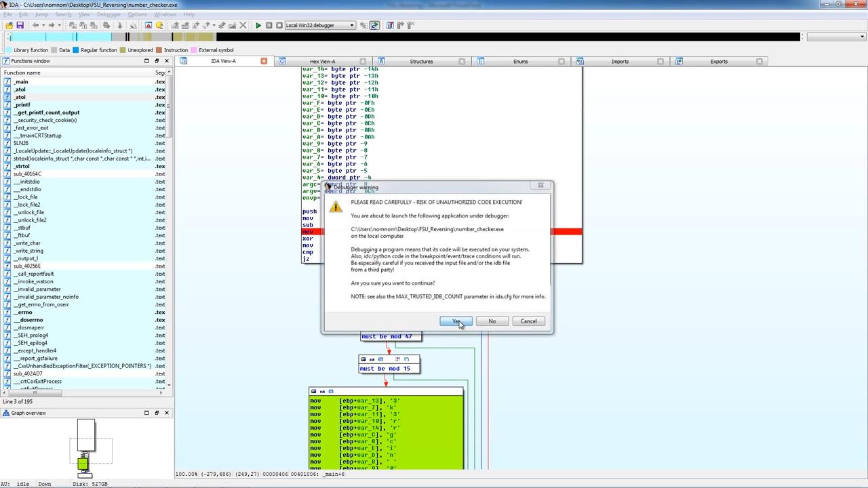Select _get_printf_count_output function
This screenshot has height=488, width=868.
tap(84, 113)
